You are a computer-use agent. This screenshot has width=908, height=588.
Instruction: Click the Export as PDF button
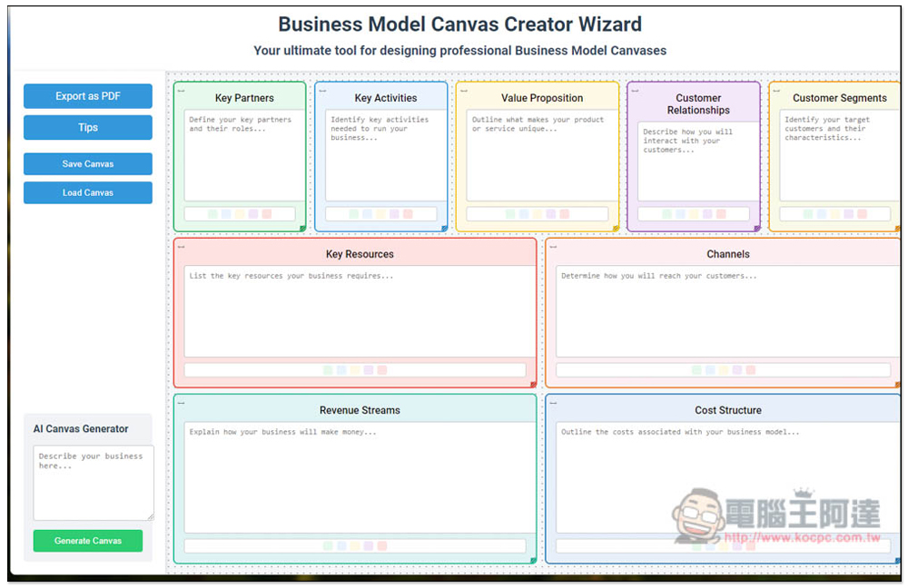point(88,96)
